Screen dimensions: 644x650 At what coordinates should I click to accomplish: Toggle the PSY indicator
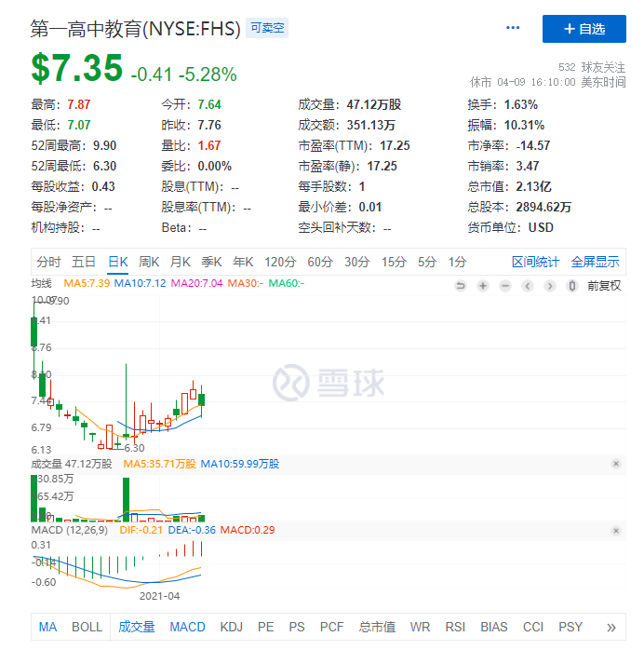pyautogui.click(x=570, y=627)
